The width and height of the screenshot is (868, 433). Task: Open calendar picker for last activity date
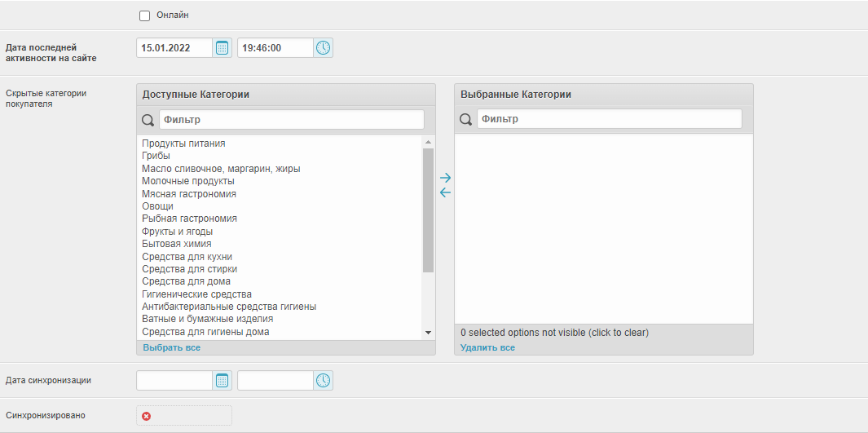click(x=223, y=48)
